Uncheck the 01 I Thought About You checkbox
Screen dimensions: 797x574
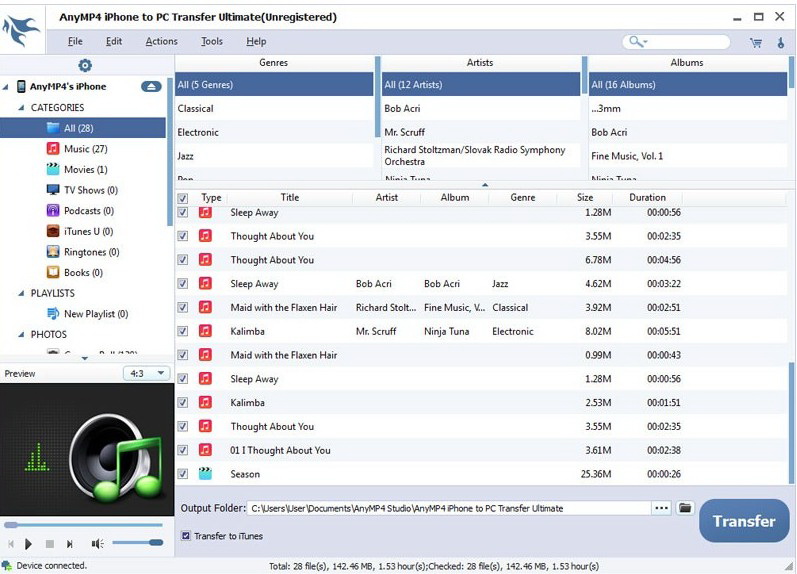tap(182, 450)
